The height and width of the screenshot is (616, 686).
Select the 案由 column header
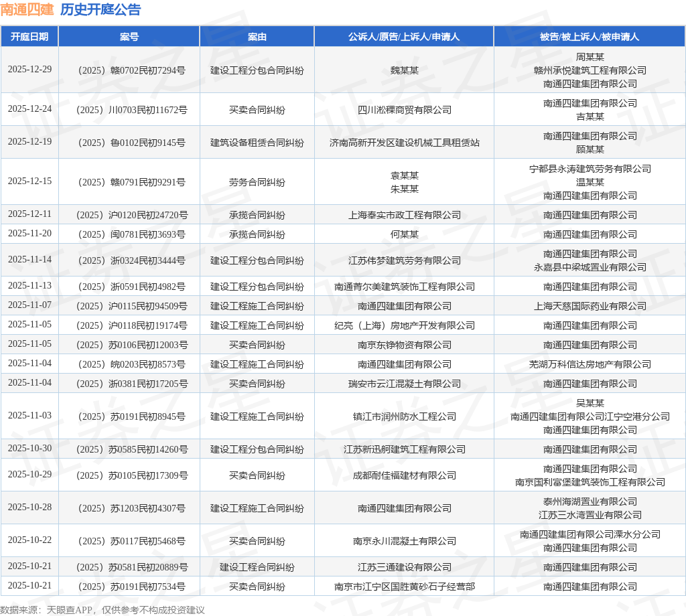[257, 37]
